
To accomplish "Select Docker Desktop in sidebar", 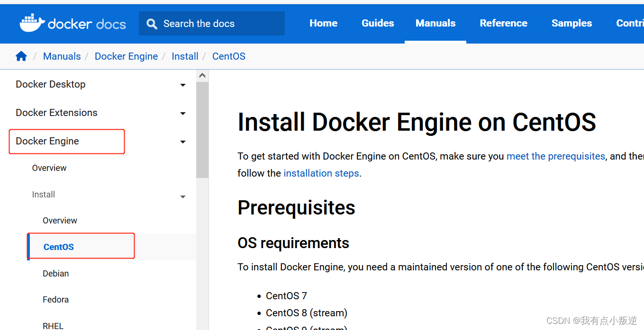I will coord(51,84).
